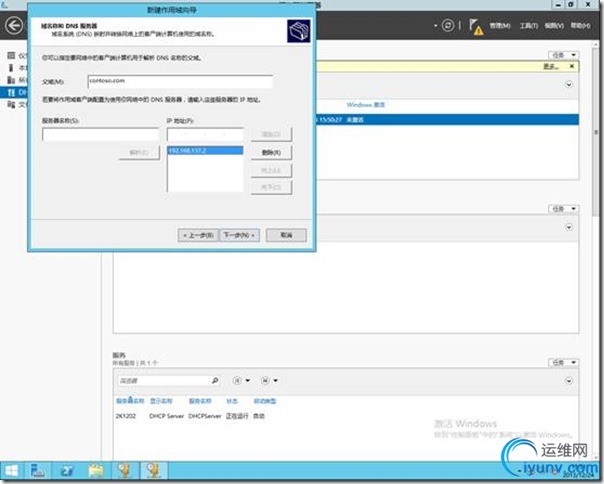This screenshot has height=484, width=604.
Task: Open Server Manager from the taskbar
Action: click(37, 471)
